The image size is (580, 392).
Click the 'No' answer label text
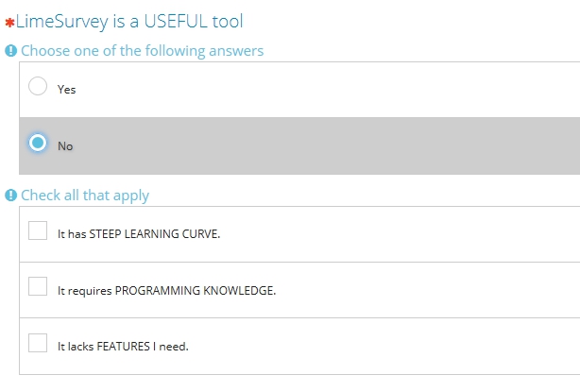pyautogui.click(x=65, y=146)
